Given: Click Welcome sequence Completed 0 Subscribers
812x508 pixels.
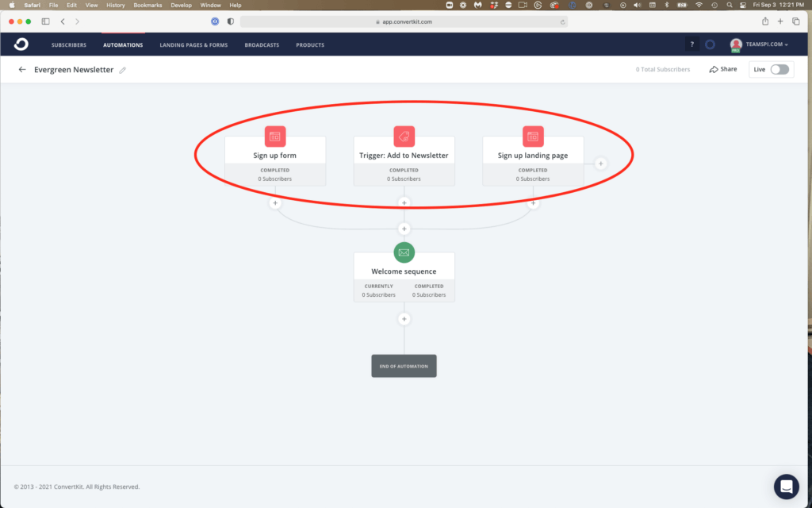Looking at the screenshot, I should tap(429, 291).
